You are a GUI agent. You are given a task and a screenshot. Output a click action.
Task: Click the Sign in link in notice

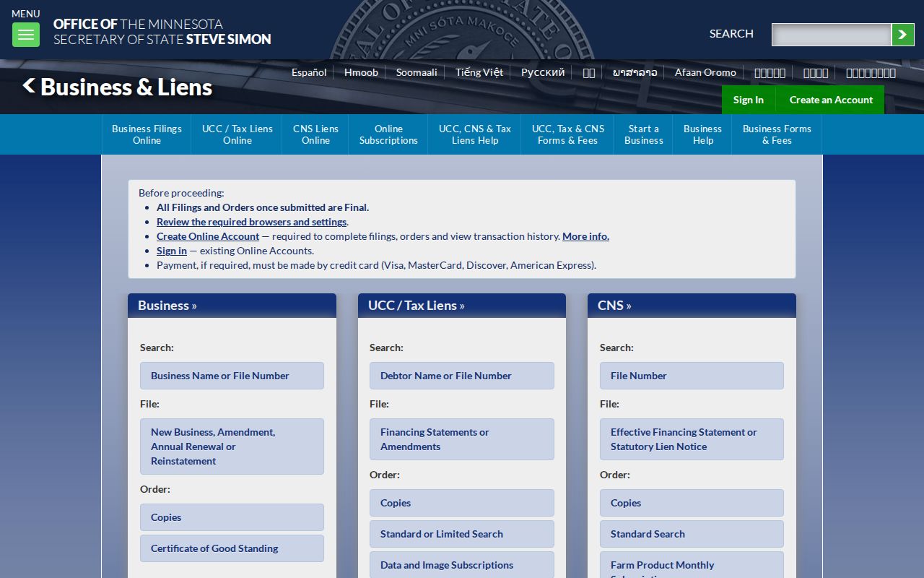point(172,251)
